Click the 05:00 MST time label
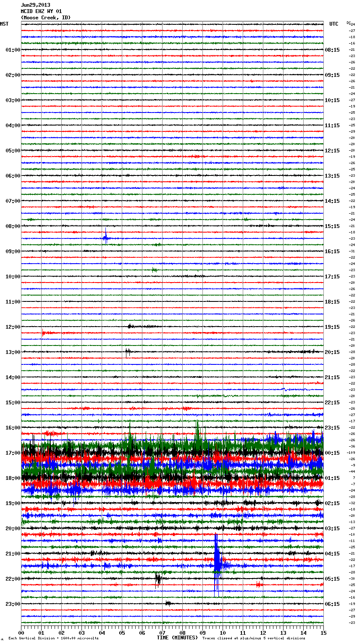Viewport: 357px width, 644px height. [13, 151]
